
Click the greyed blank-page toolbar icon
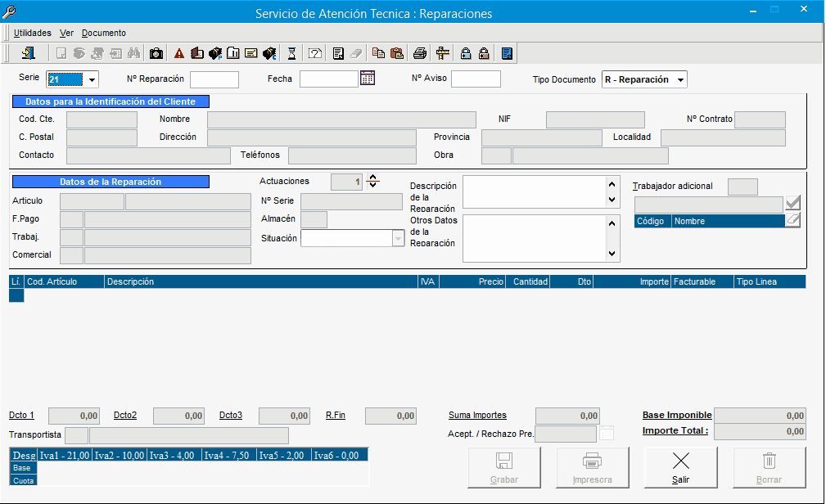(61, 53)
